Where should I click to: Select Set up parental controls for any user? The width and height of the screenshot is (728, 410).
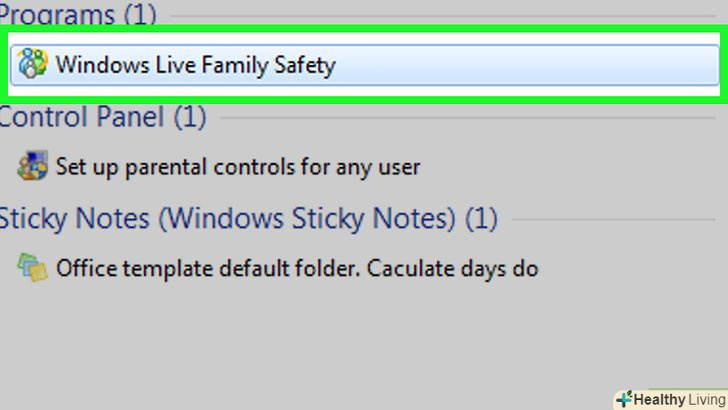(238, 166)
